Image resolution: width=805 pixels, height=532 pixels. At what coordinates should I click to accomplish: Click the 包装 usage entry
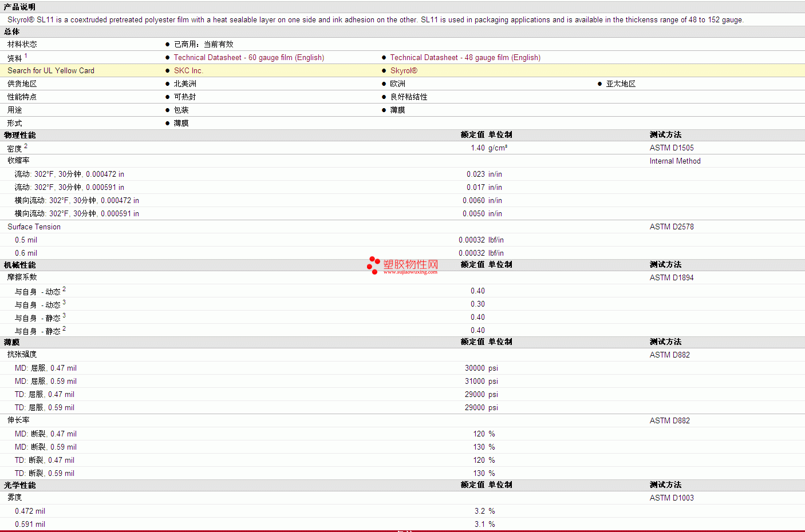(x=181, y=110)
